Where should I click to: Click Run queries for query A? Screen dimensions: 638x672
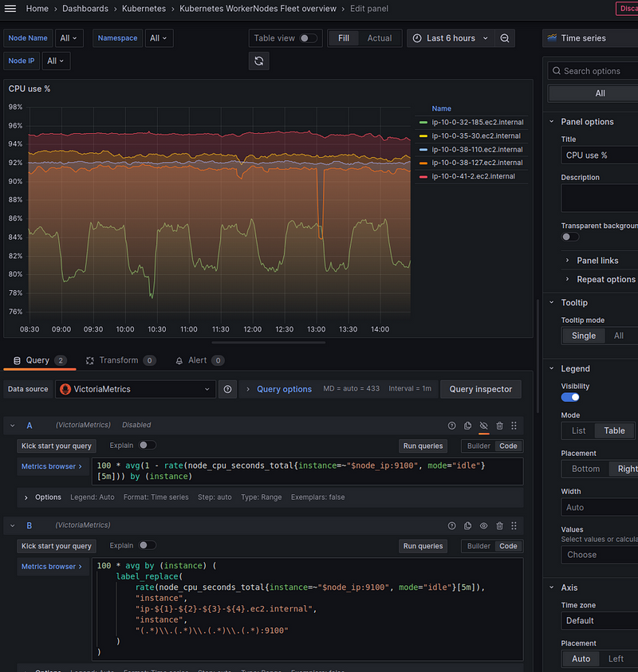coord(423,446)
